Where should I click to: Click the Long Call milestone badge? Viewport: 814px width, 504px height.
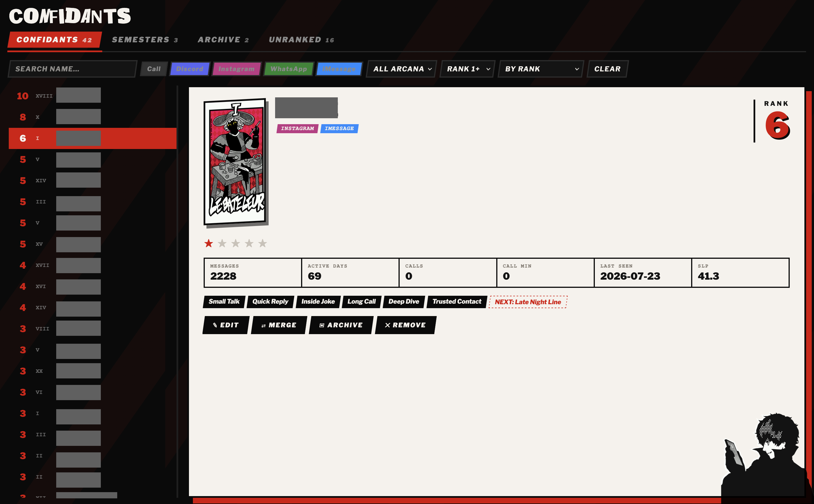click(x=362, y=302)
